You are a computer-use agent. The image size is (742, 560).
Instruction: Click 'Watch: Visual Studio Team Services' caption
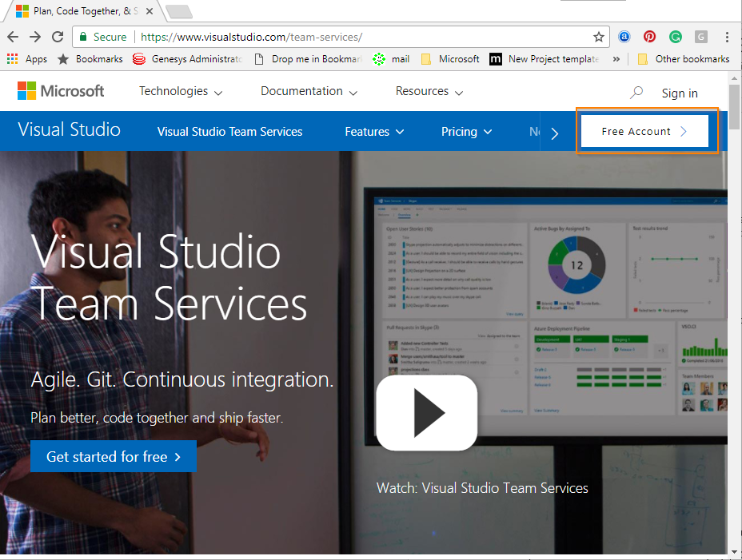click(x=482, y=487)
